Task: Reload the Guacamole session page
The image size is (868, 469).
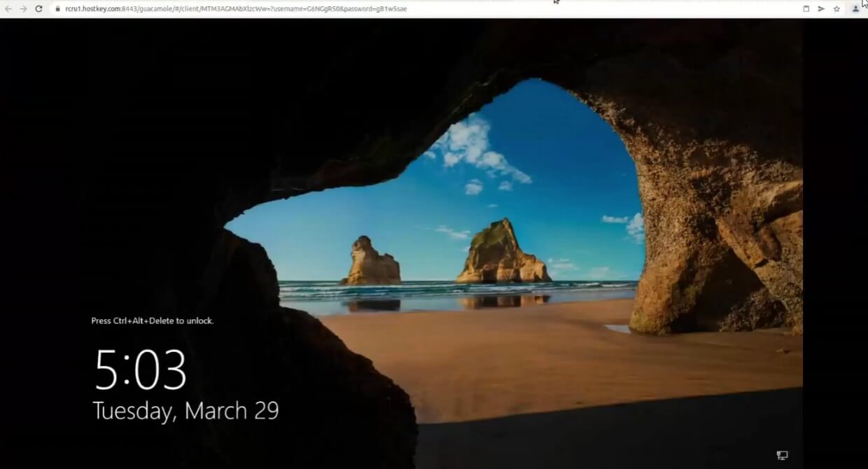Action: 38,9
